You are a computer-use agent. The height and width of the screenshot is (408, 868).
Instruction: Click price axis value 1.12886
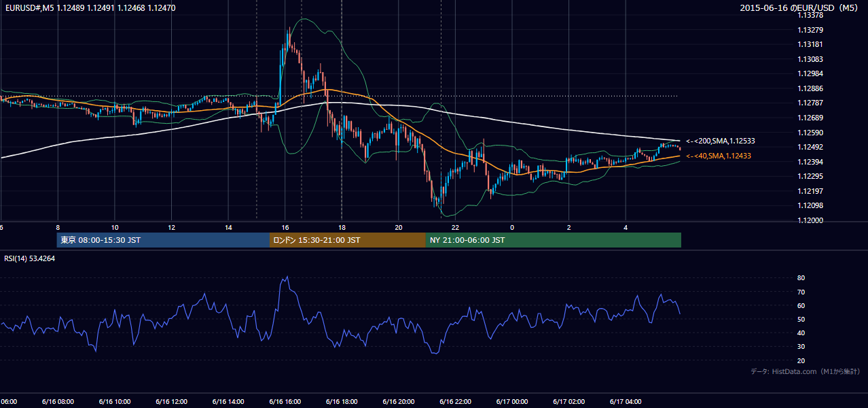click(810, 88)
